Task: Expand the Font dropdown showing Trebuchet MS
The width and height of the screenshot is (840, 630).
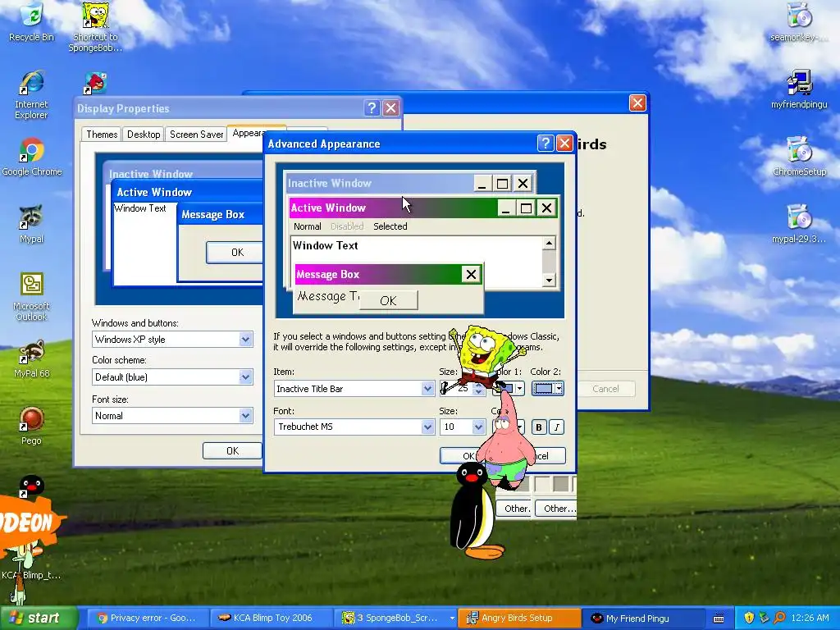Action: coord(427,427)
